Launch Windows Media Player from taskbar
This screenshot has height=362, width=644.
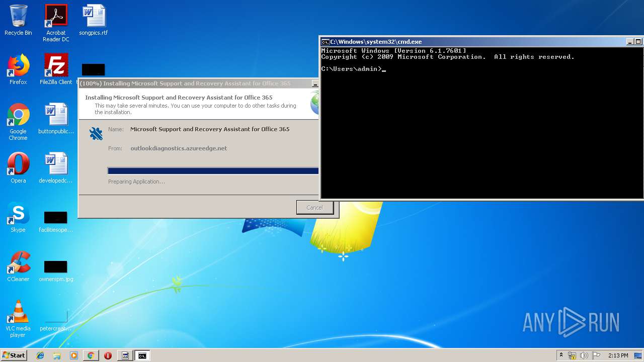click(x=74, y=355)
